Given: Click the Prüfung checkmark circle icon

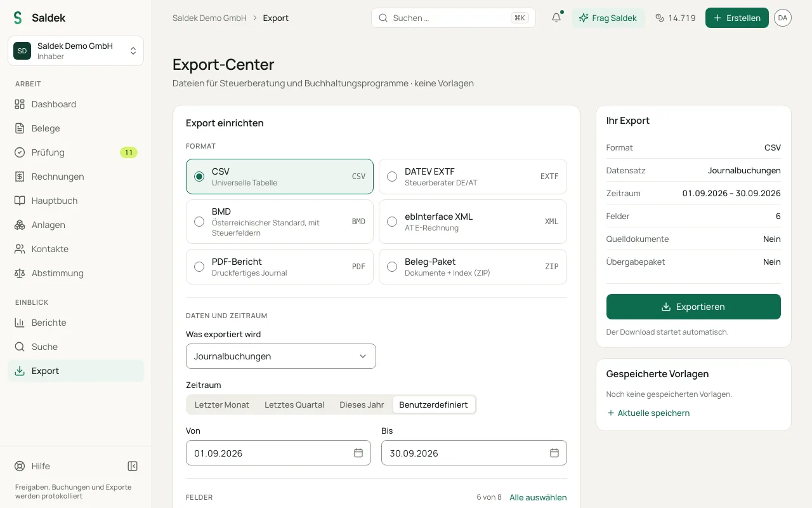Looking at the screenshot, I should tap(20, 152).
